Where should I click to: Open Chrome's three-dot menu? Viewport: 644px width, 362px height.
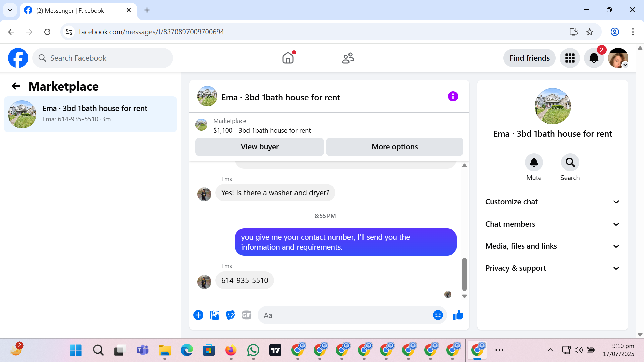pyautogui.click(x=633, y=32)
